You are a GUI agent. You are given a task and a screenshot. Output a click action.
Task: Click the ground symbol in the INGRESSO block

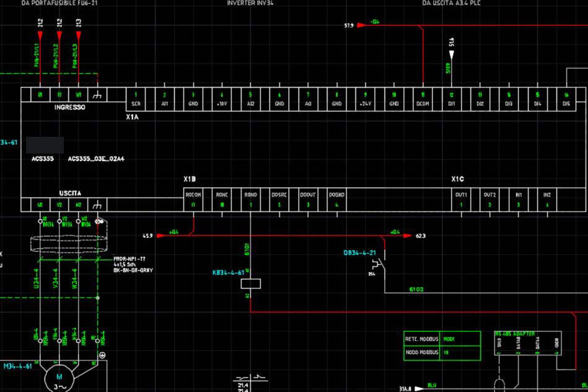pyautogui.click(x=97, y=95)
